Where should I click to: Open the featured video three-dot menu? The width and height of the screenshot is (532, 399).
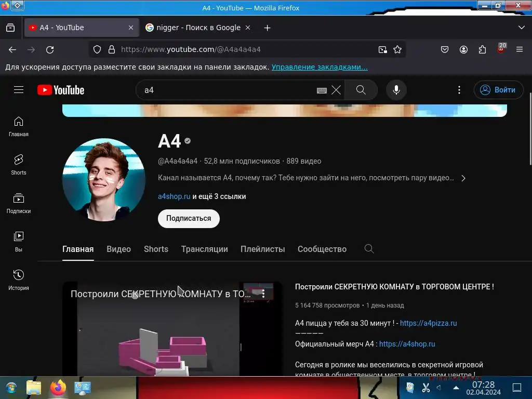pyautogui.click(x=263, y=294)
